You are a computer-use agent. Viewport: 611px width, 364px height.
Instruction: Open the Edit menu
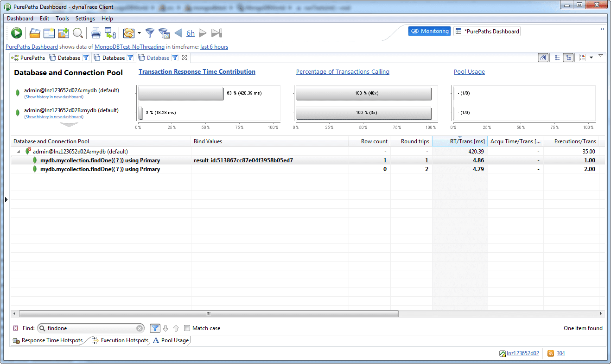coord(45,19)
